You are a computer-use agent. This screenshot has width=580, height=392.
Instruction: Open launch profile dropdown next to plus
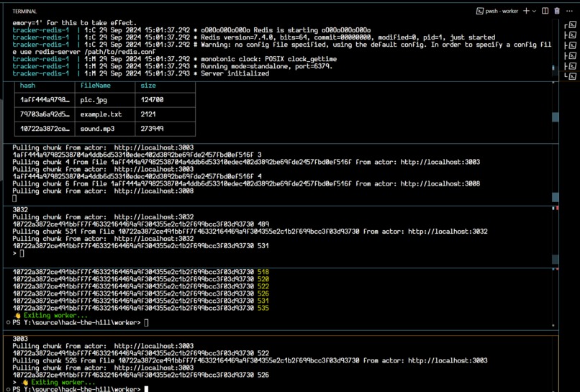534,12
